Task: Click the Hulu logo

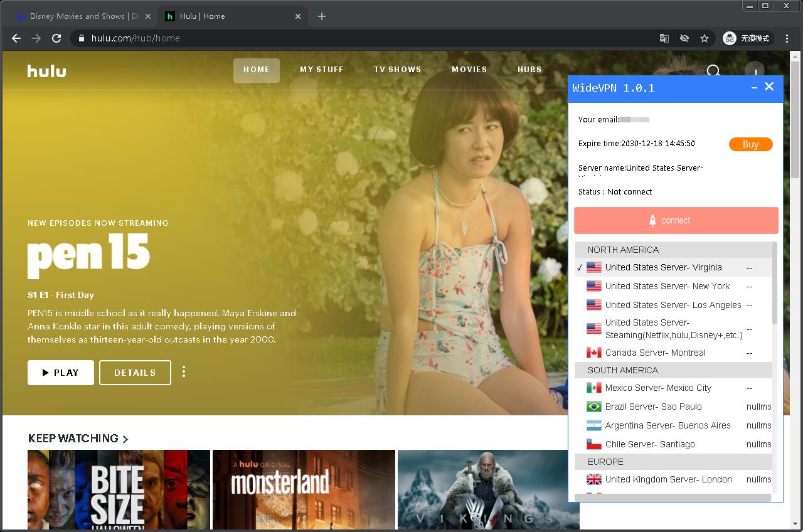Action: (46, 71)
